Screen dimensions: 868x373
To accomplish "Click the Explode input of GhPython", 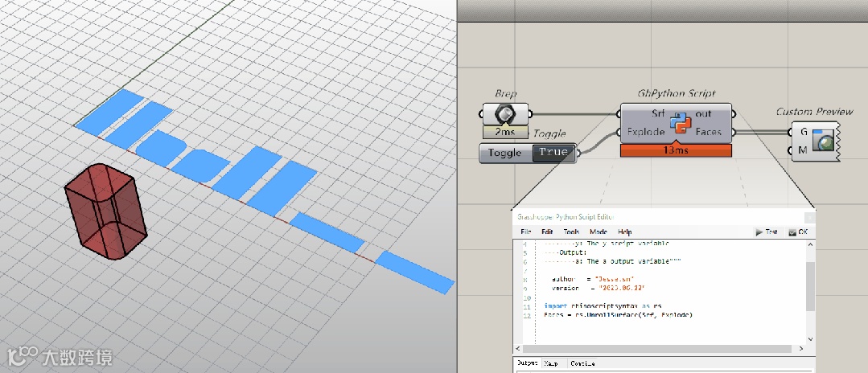I will pyautogui.click(x=646, y=133).
